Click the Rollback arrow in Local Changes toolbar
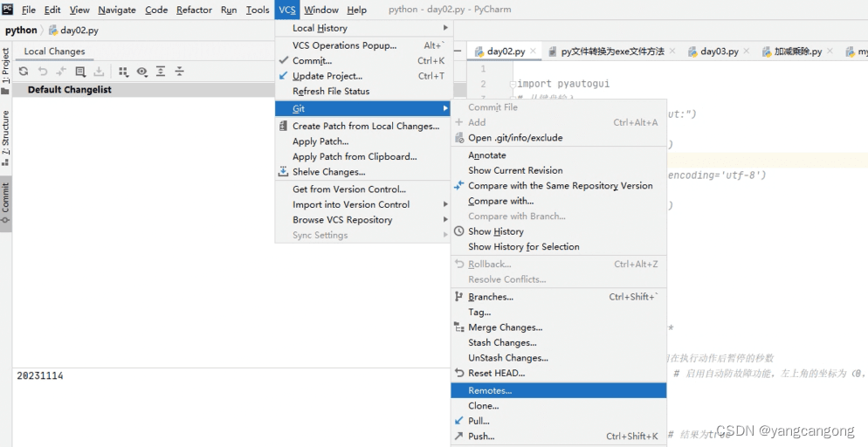The height and width of the screenshot is (447, 868). point(42,72)
